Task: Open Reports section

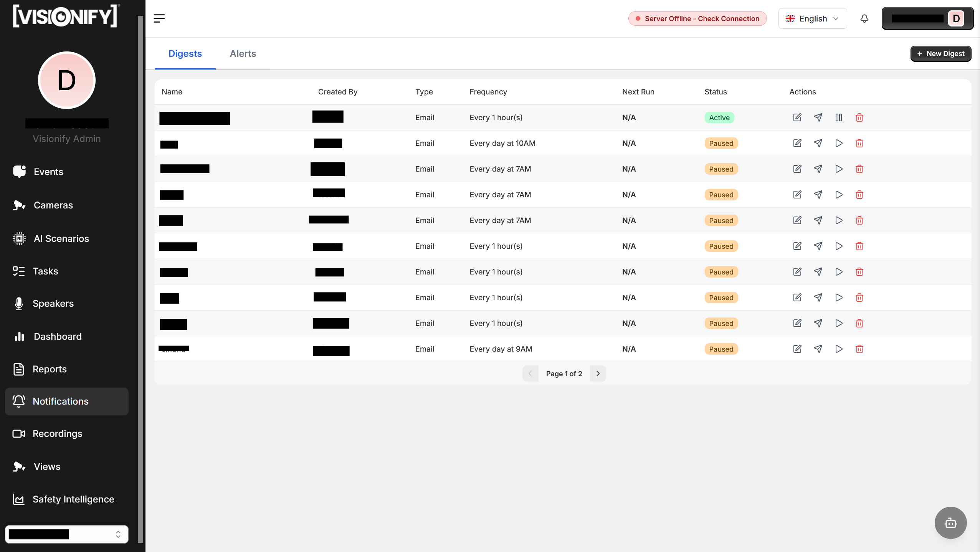Action: point(67,369)
